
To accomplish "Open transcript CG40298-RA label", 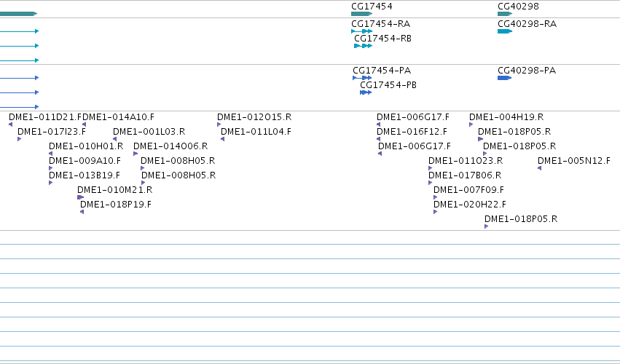I will 527,24.
